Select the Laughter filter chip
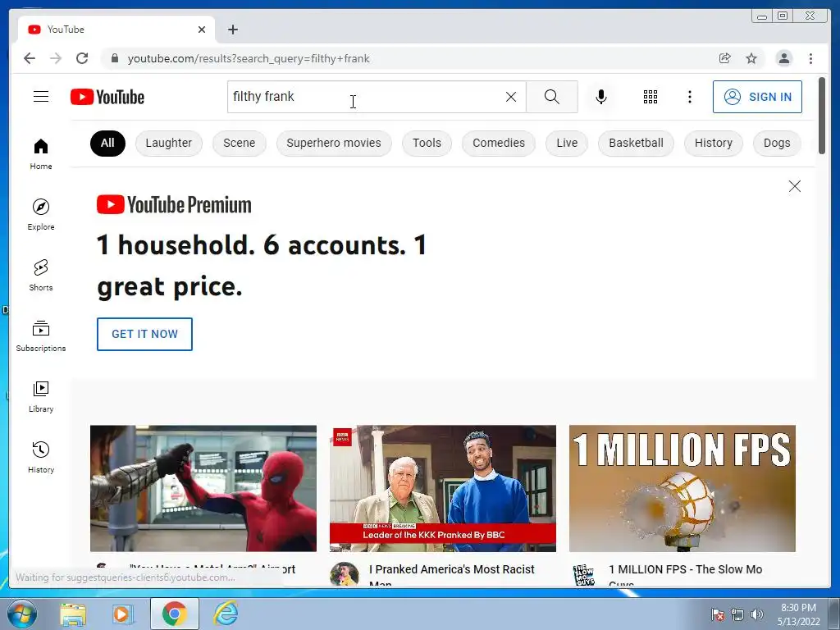 169,143
